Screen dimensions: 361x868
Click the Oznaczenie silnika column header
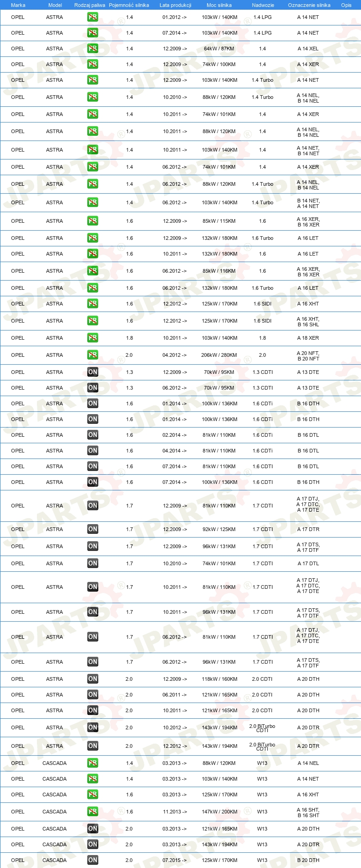309,5
